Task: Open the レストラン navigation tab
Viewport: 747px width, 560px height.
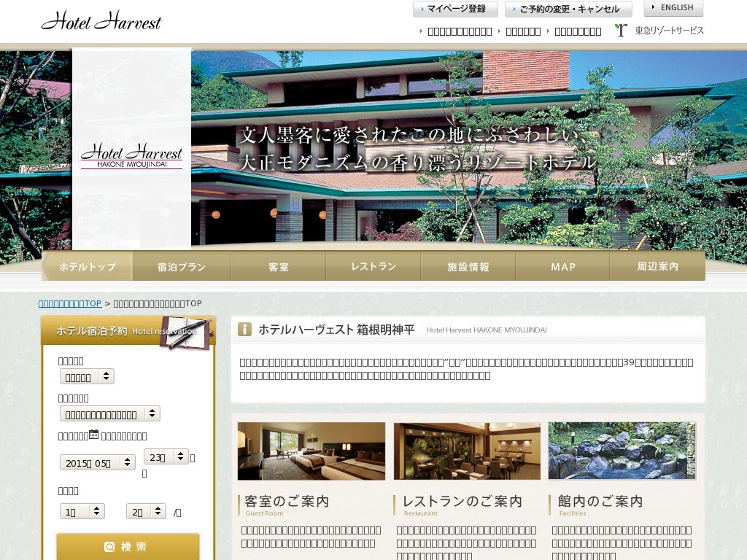Action: pos(373,266)
